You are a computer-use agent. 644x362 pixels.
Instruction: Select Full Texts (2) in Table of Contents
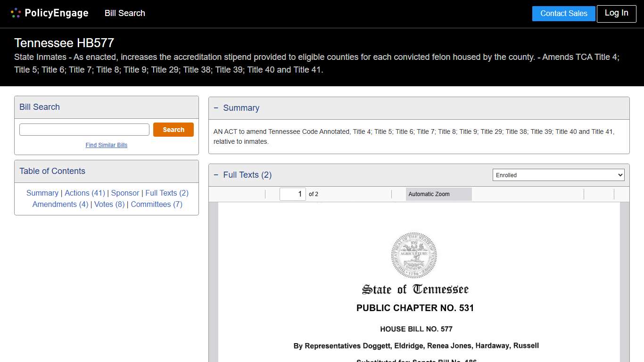point(167,193)
